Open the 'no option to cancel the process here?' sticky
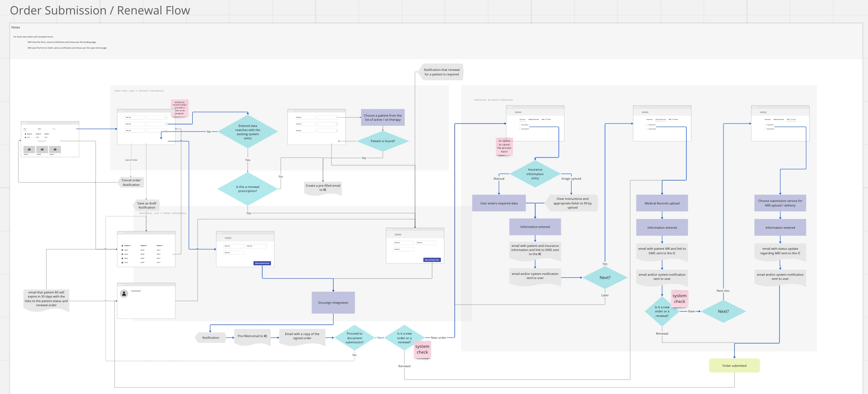This screenshot has width=868, height=394. pyautogui.click(x=504, y=146)
